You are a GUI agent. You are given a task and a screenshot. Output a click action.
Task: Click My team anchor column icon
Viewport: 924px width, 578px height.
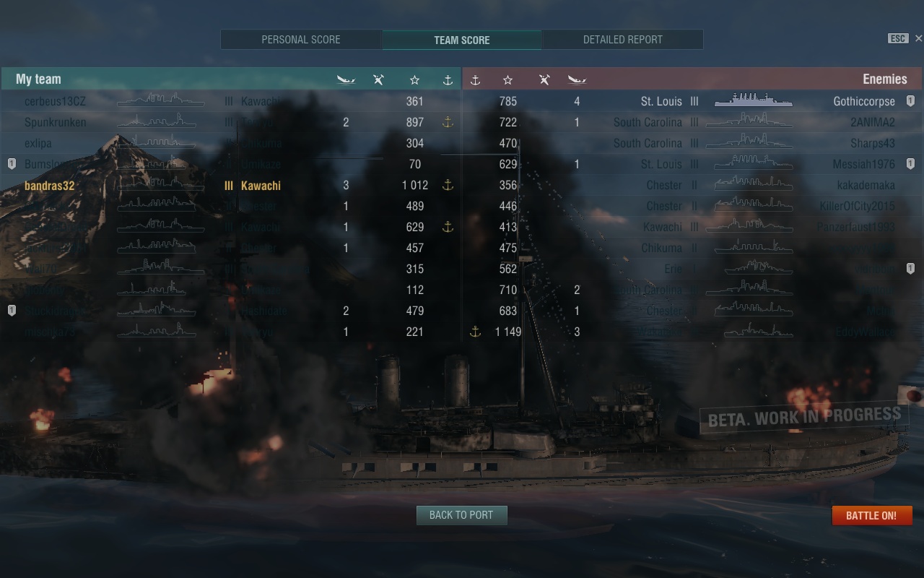coord(448,79)
